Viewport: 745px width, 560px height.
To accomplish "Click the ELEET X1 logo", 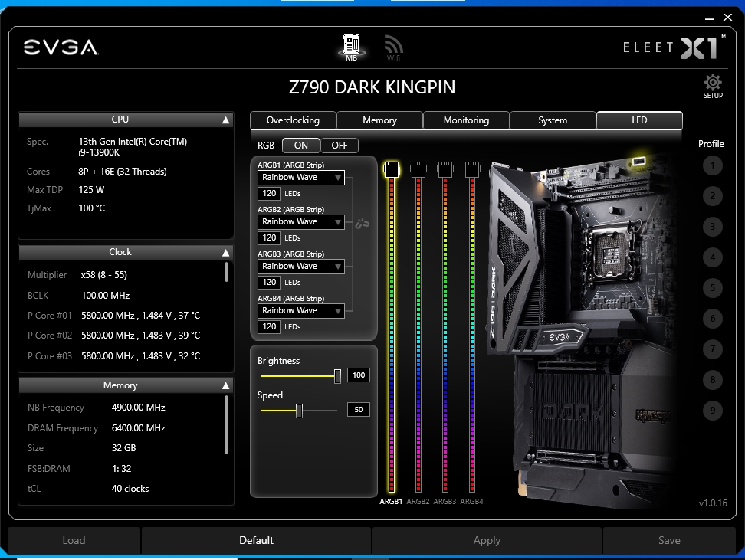I will (x=674, y=47).
